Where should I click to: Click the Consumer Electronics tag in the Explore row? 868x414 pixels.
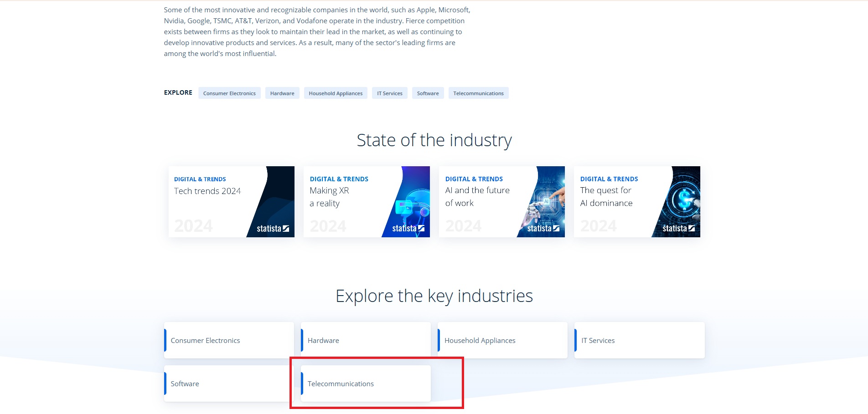(x=229, y=93)
